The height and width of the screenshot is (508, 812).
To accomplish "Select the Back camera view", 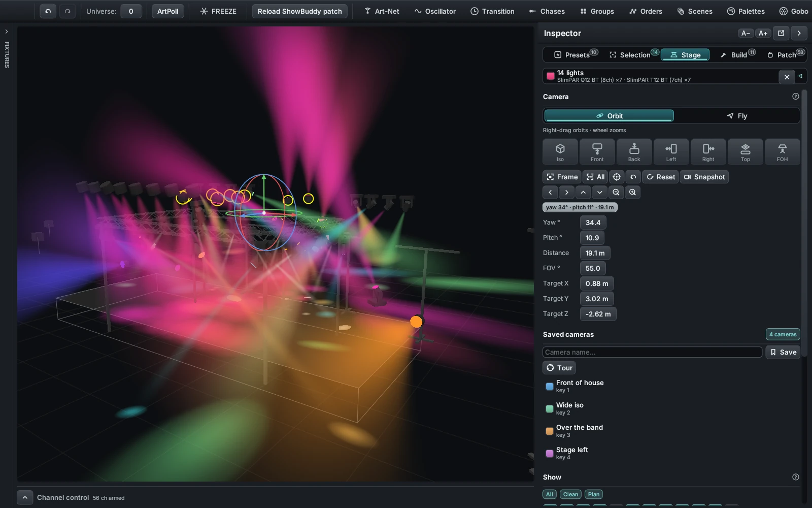I will click(x=634, y=152).
